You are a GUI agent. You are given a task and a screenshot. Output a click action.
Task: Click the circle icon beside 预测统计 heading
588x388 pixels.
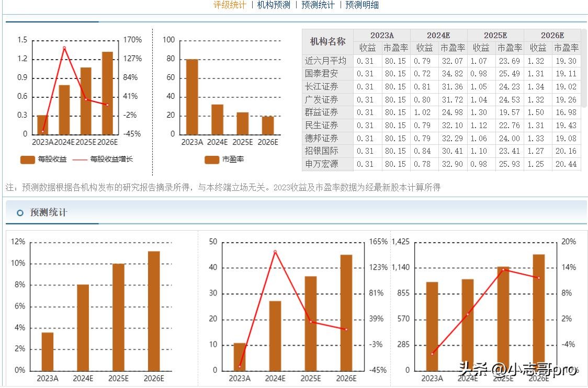pyautogui.click(x=20, y=213)
